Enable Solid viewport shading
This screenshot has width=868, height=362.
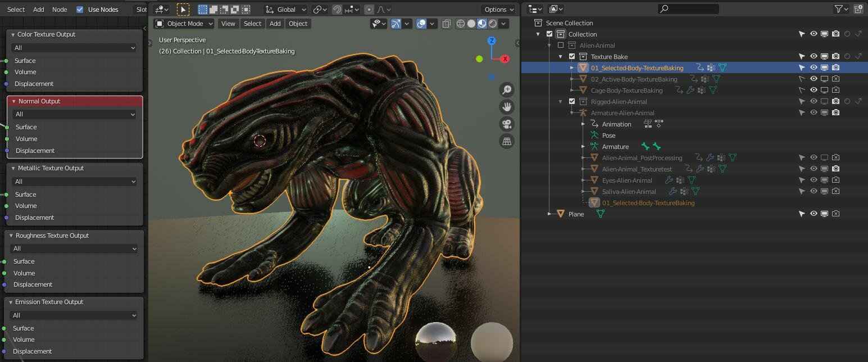(471, 24)
